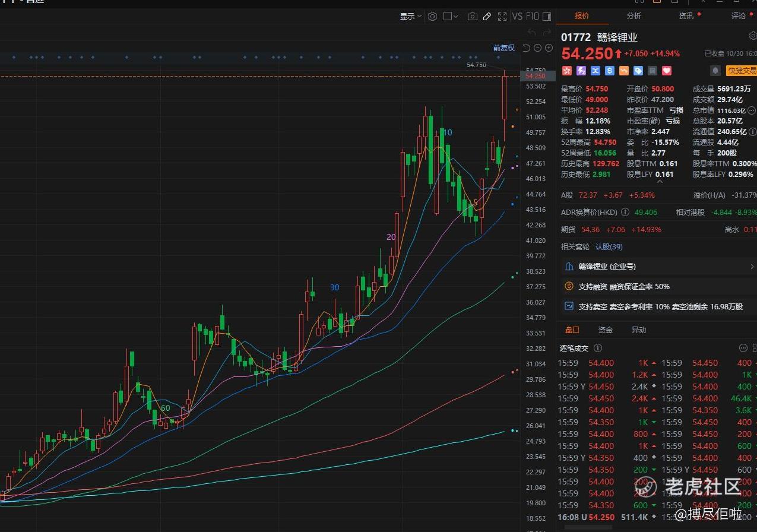Click info icon beside 逐笔成交
The image size is (757, 532).
click(x=598, y=348)
